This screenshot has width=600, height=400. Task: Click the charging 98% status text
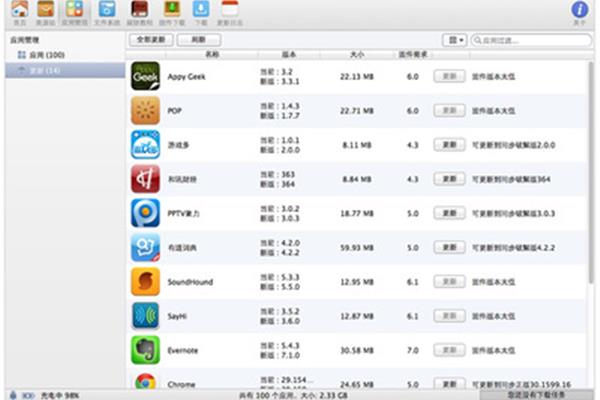[x=60, y=395]
